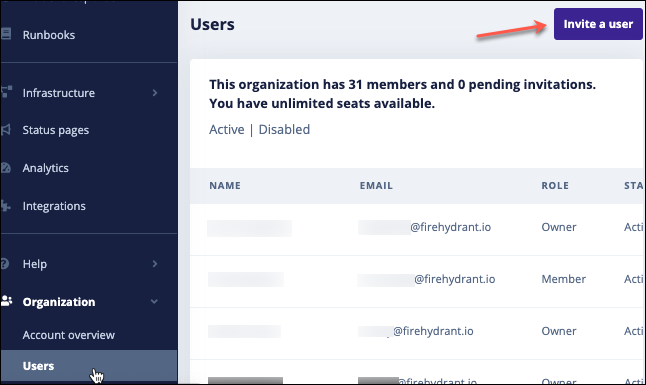646x385 pixels.
Task: Go to Status pages
Action: [x=56, y=130]
